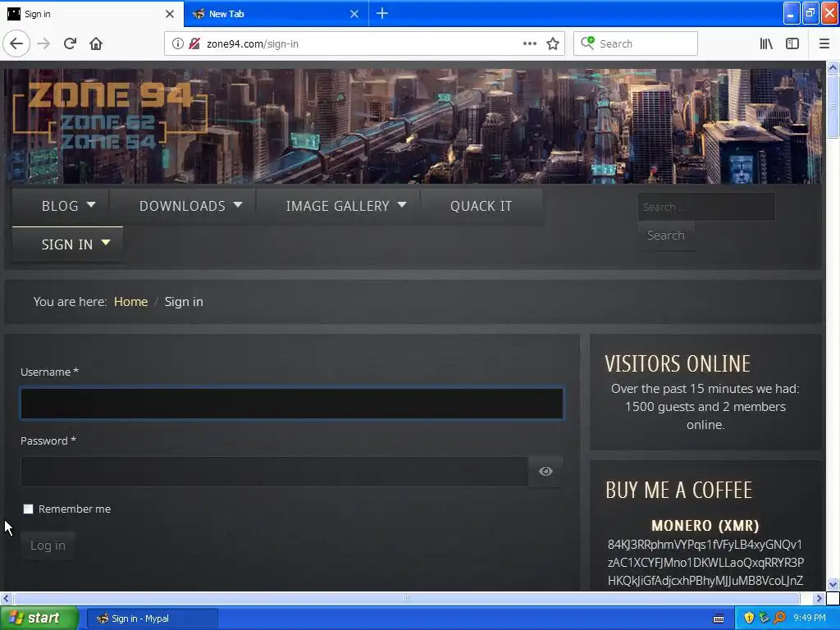840x630 pixels.
Task: Bookmark this page with the star icon
Action: pyautogui.click(x=553, y=43)
